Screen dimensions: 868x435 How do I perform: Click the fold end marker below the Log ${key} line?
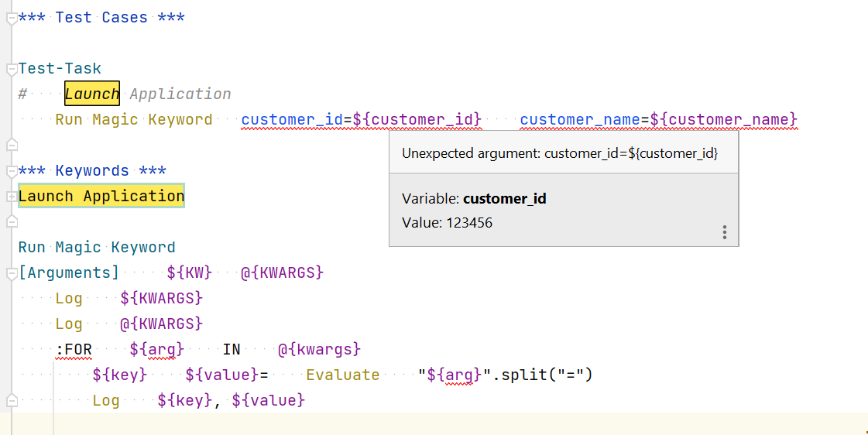coord(11,401)
